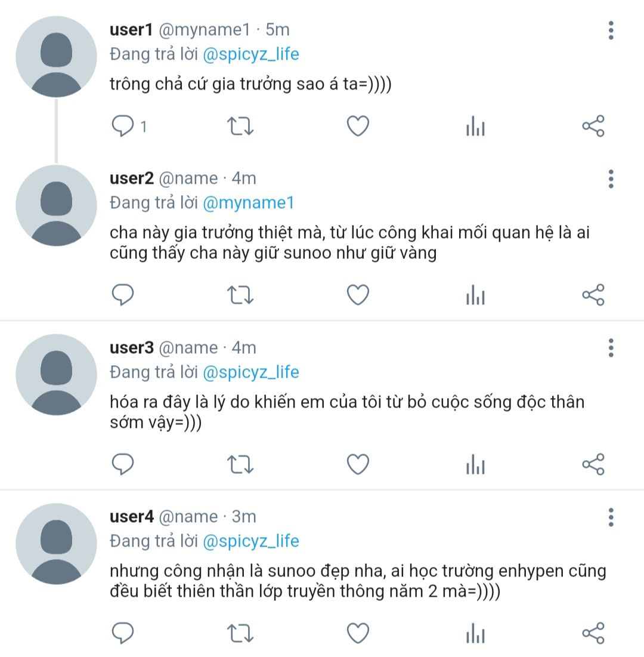Reply to user1's tweet
Screen dimensions: 644x657
tap(123, 126)
